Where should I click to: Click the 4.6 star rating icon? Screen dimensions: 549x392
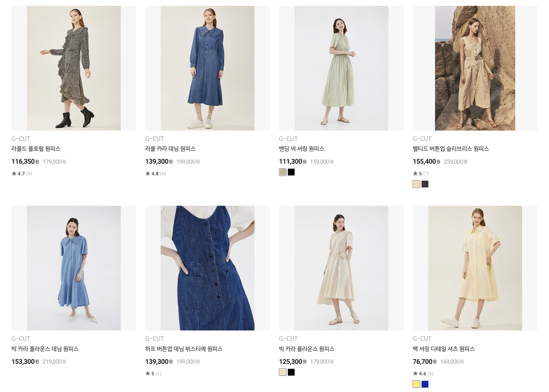[415, 373]
